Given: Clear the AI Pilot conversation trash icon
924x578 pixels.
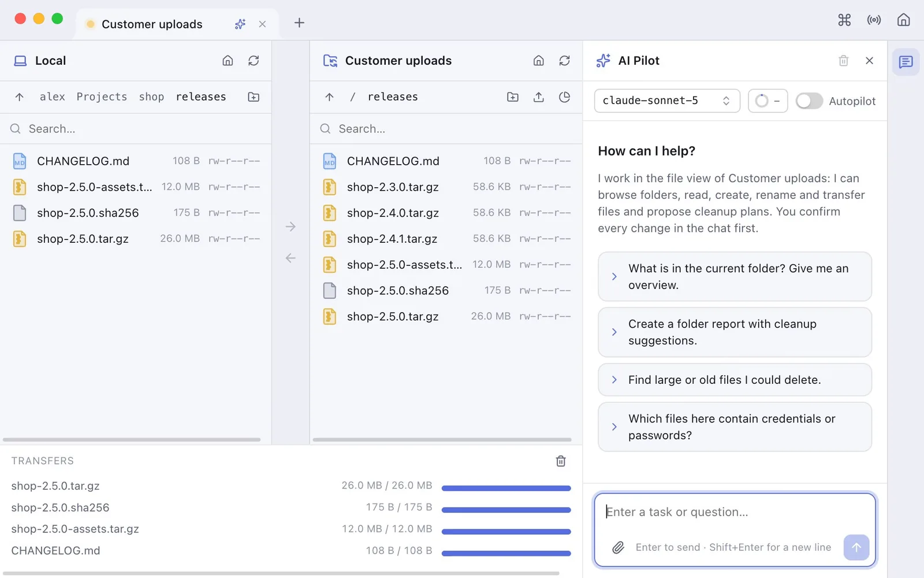Looking at the screenshot, I should tap(843, 61).
